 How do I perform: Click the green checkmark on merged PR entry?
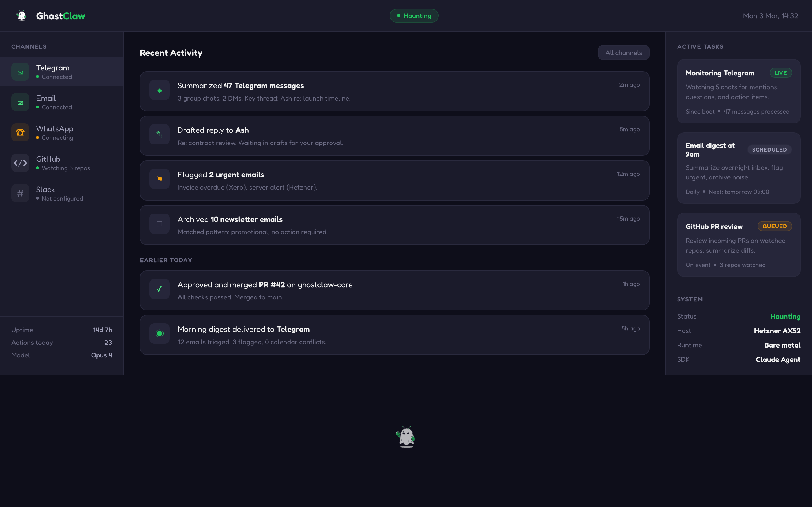[159, 289]
